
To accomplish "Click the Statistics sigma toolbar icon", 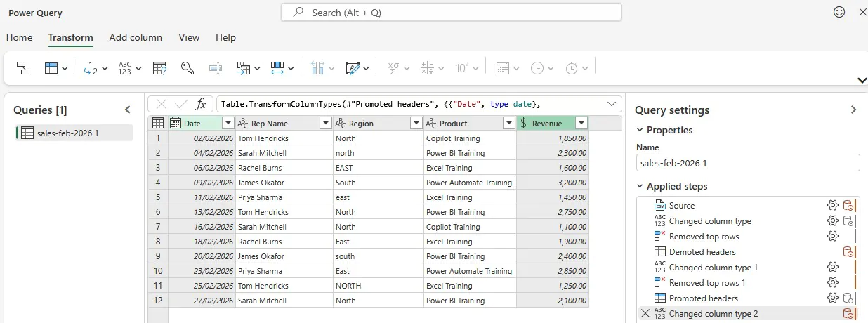I will pyautogui.click(x=393, y=68).
